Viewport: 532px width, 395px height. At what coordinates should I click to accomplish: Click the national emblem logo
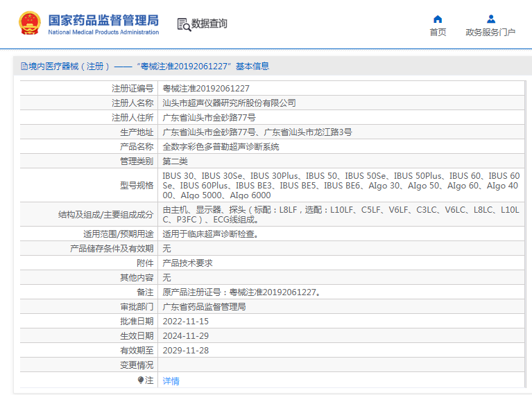[29, 24]
